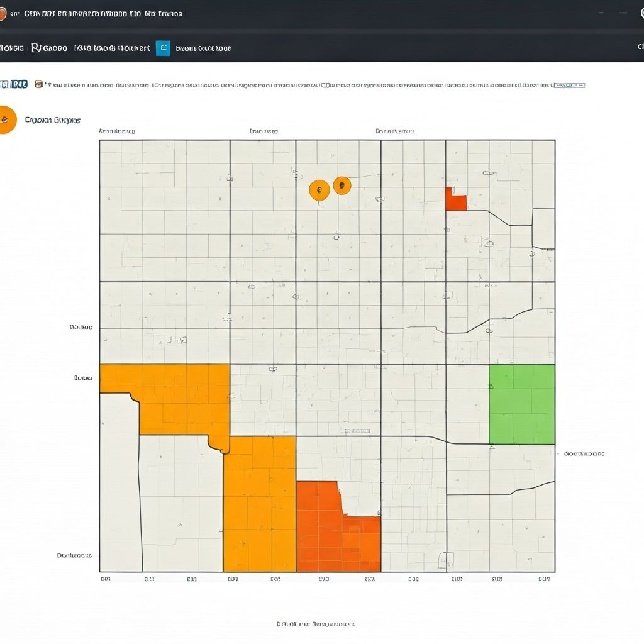This screenshot has height=644, width=644.
Task: Expand the first navbar menu item
Action: click(13, 48)
